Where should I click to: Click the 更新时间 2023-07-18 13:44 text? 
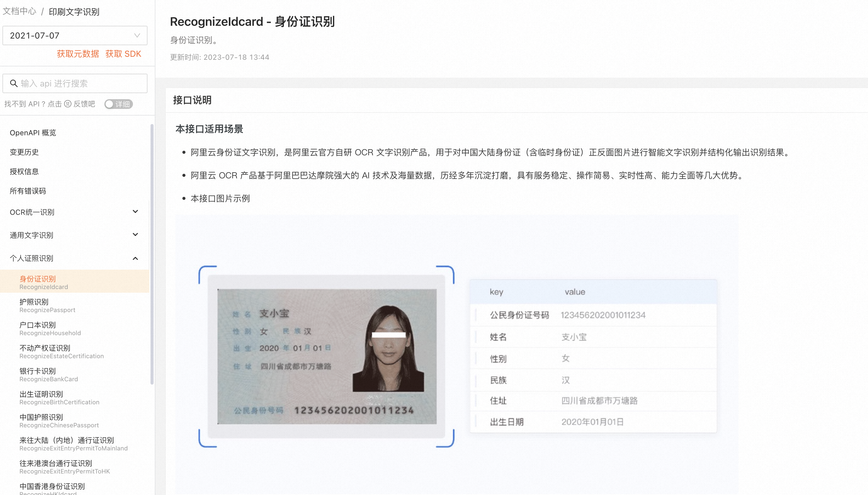click(220, 57)
